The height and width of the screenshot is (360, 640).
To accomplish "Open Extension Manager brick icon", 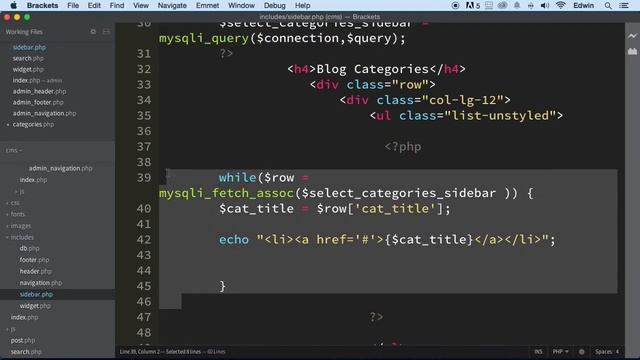I will click(632, 51).
